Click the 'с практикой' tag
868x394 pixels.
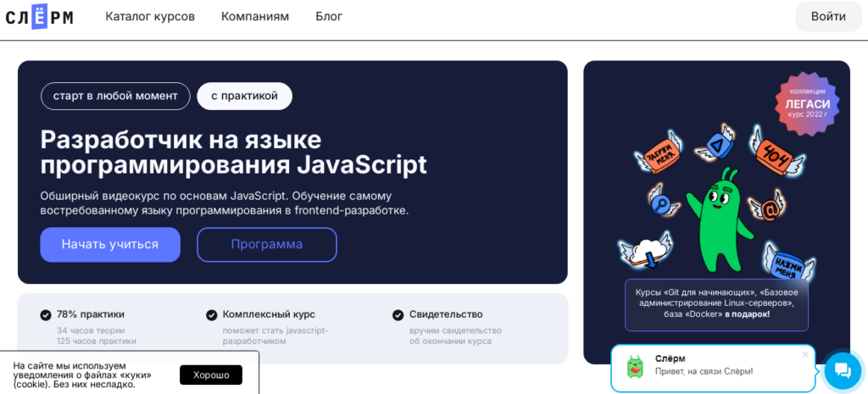(245, 97)
